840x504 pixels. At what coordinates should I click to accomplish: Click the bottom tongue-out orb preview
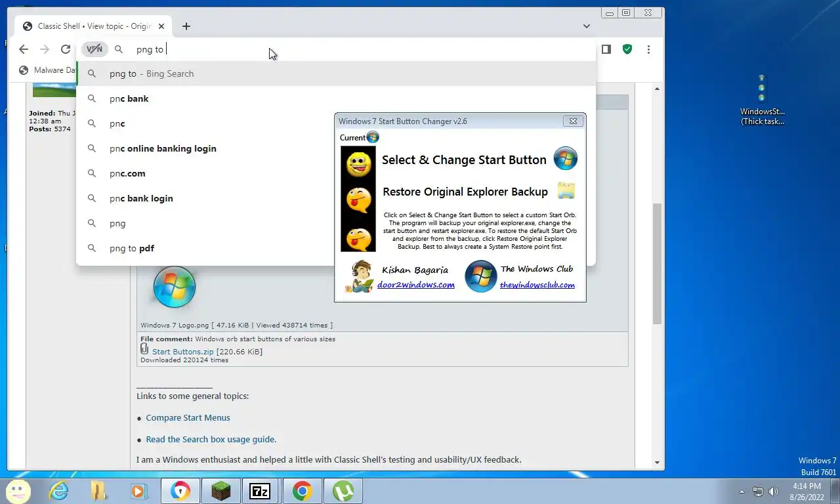[x=358, y=238]
